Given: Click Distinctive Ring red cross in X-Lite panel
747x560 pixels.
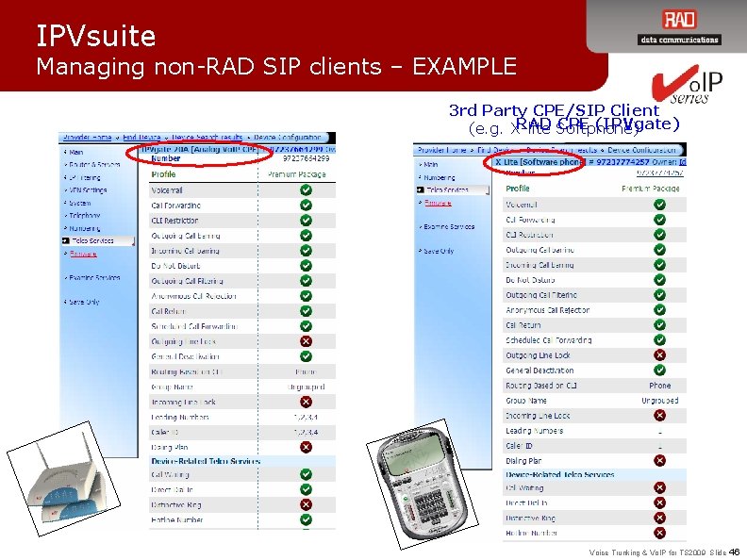Looking at the screenshot, I should 659,518.
